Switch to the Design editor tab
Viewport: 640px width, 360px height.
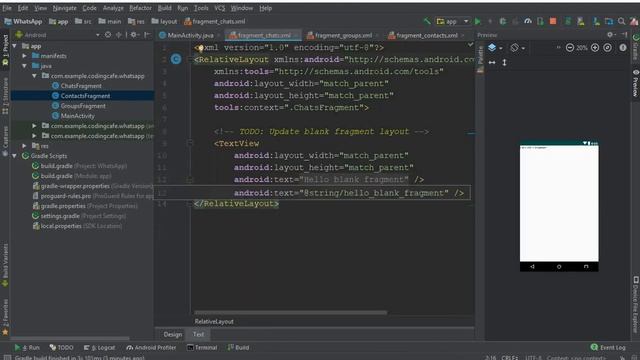point(173,334)
